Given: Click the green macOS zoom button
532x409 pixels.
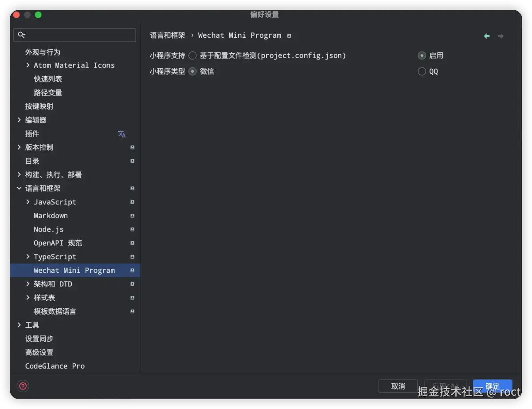Looking at the screenshot, I should pyautogui.click(x=38, y=15).
